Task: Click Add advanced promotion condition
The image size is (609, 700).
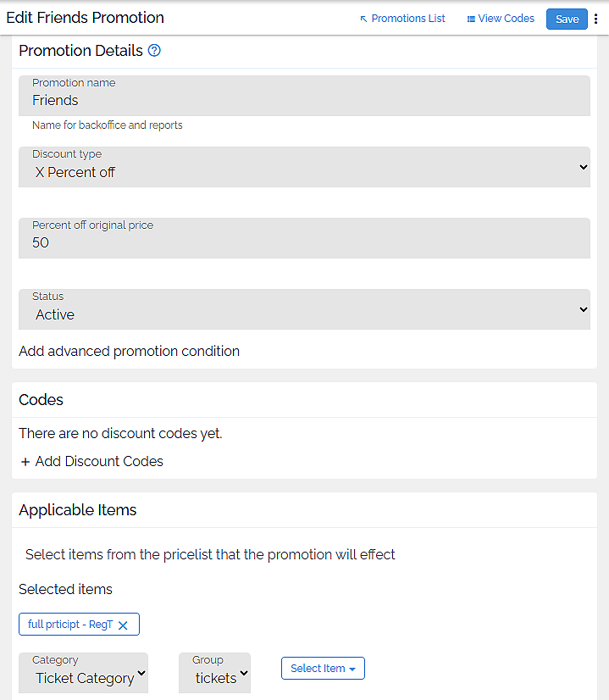Action: (x=129, y=351)
